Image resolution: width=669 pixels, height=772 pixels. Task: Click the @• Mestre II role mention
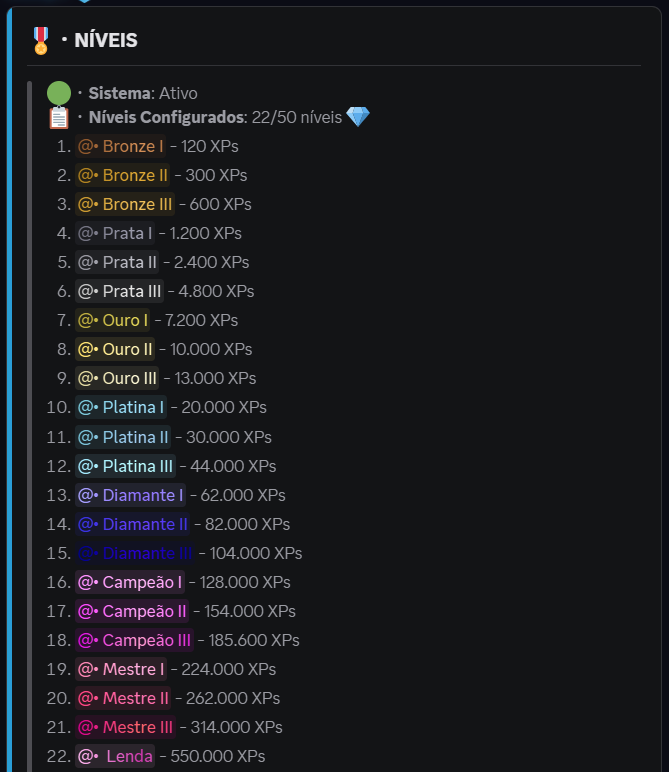point(123,698)
